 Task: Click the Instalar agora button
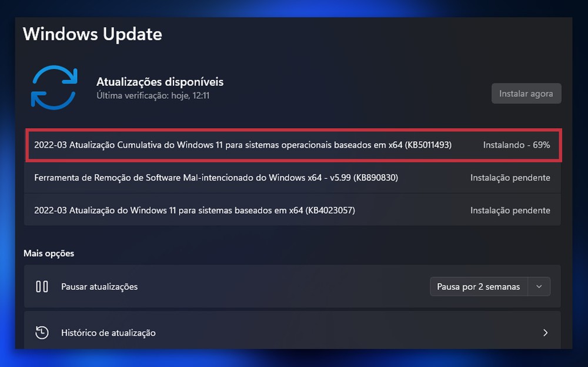click(x=526, y=94)
